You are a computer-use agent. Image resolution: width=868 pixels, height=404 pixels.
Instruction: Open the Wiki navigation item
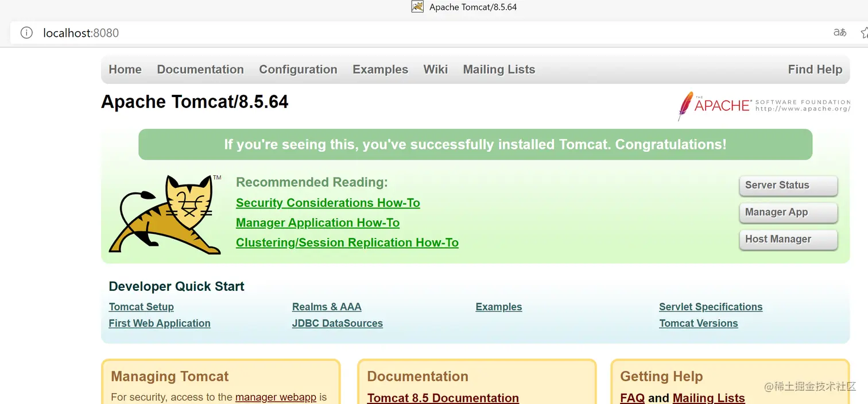(x=436, y=70)
